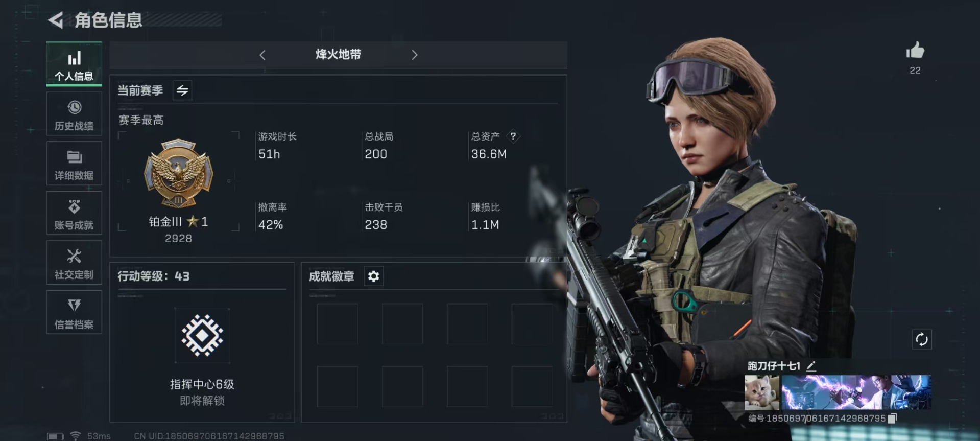The height and width of the screenshot is (441, 980).
Task: Edit the nickname 跑刀仔十七1 with pencil icon
Action: 811,366
